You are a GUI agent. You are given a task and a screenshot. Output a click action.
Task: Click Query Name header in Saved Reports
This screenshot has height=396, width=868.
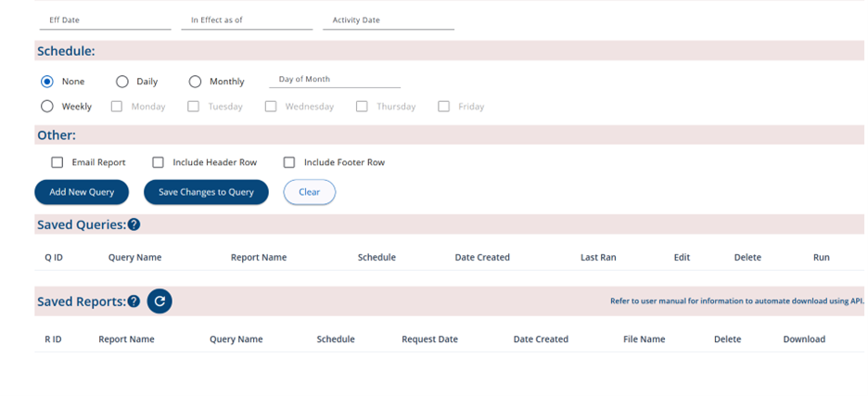tap(236, 339)
